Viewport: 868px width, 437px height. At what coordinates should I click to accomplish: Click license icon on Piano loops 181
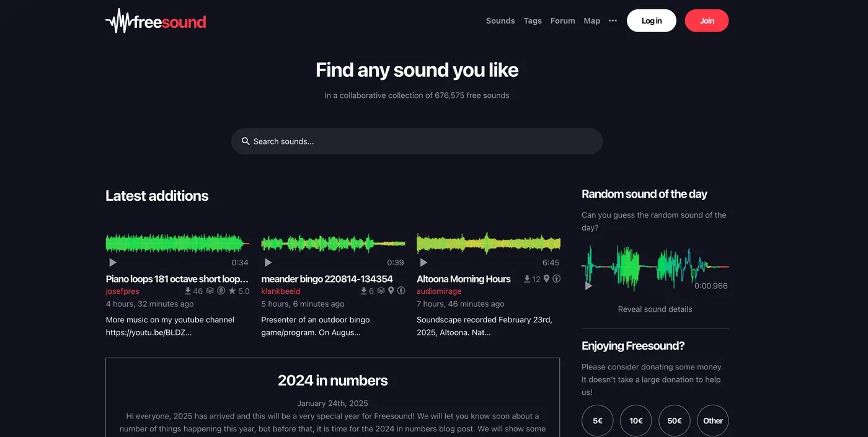(x=221, y=291)
